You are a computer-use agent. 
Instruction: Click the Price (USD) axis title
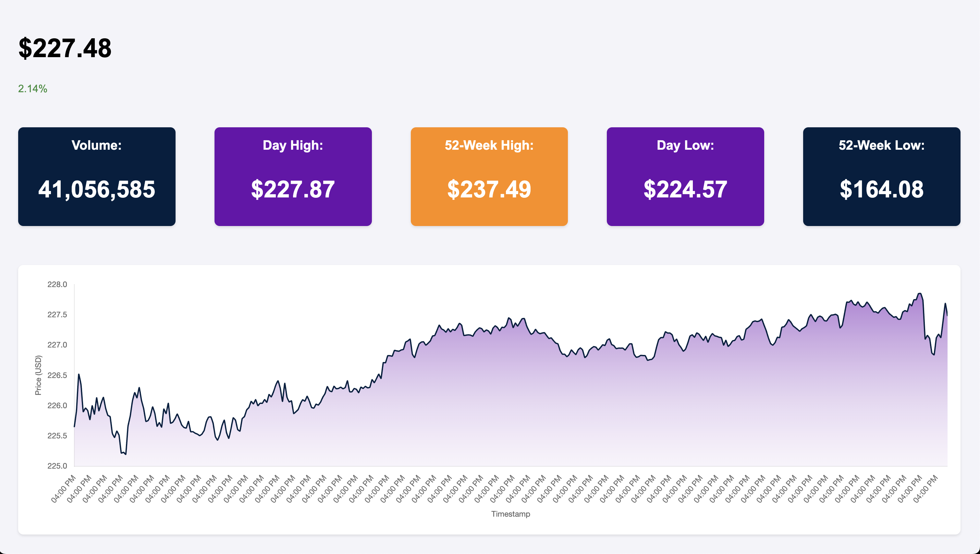tap(38, 375)
